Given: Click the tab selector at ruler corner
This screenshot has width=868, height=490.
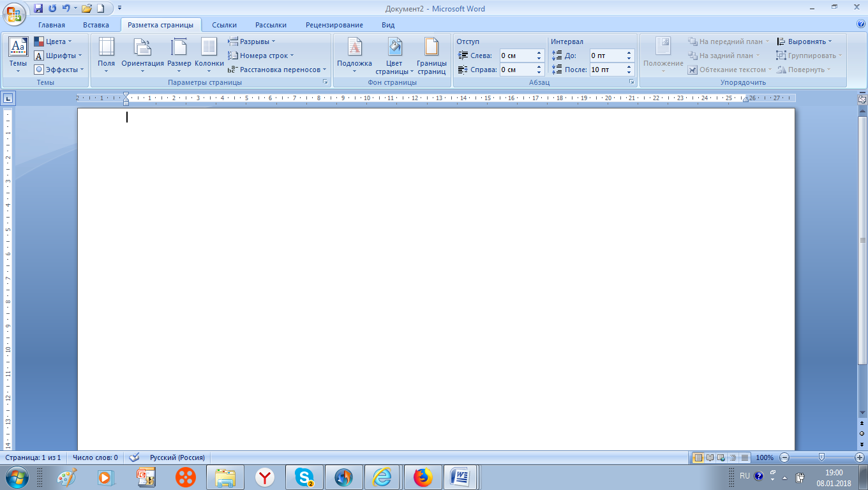Looking at the screenshot, I should (x=8, y=98).
